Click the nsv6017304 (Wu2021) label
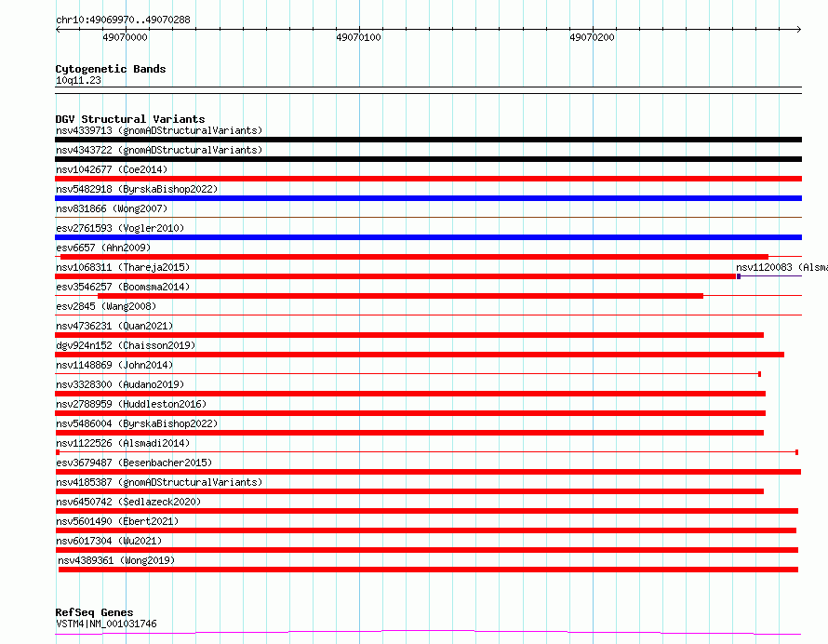This screenshot has width=828, height=644. click(109, 541)
